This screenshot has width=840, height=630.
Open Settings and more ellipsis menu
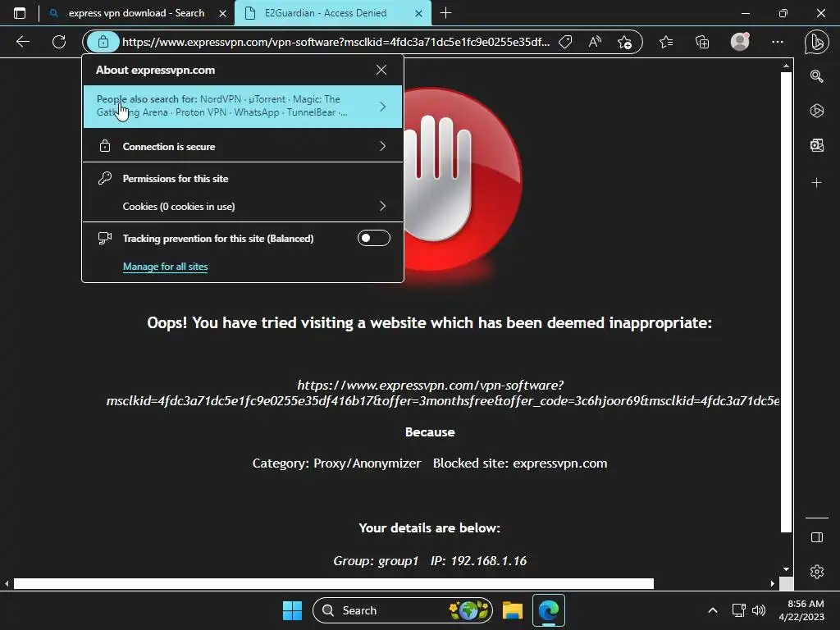pos(778,42)
